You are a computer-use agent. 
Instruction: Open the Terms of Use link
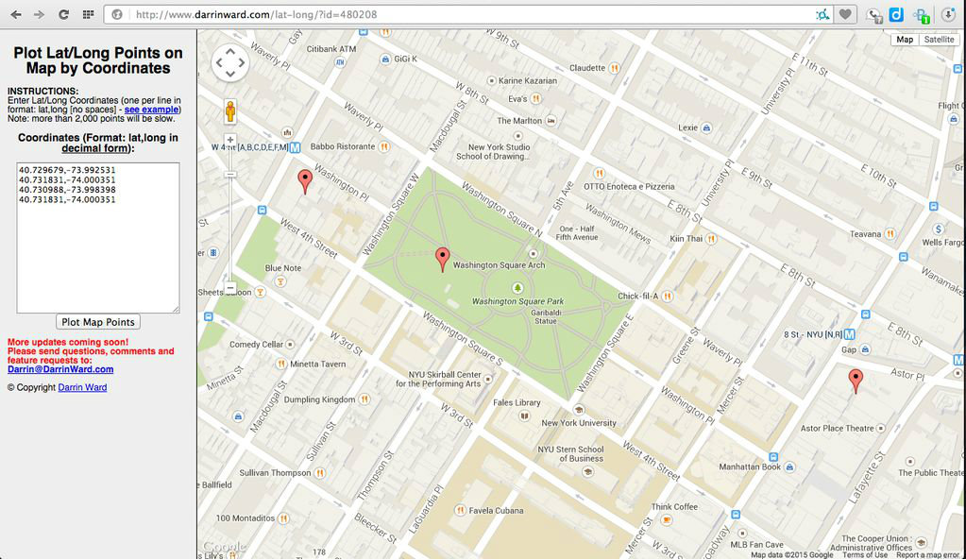(x=864, y=555)
